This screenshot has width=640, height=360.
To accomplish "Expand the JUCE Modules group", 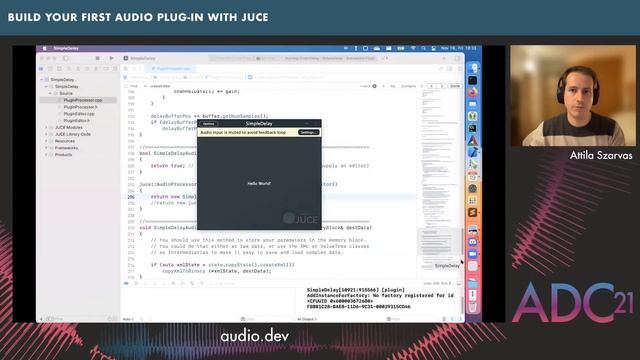I will click(46, 127).
